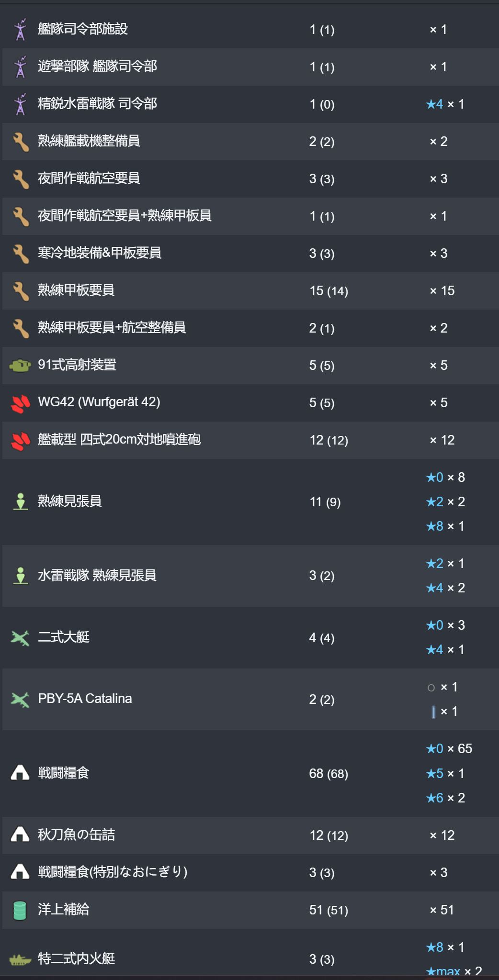Image resolution: width=499 pixels, height=980 pixels.
Task: Click the green drum icon for 洋上補給
Action: (x=20, y=910)
